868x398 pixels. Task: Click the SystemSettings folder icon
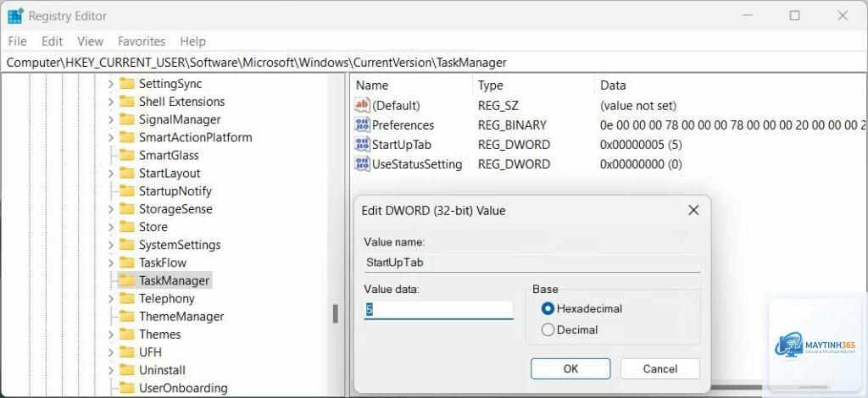pyautogui.click(x=127, y=245)
